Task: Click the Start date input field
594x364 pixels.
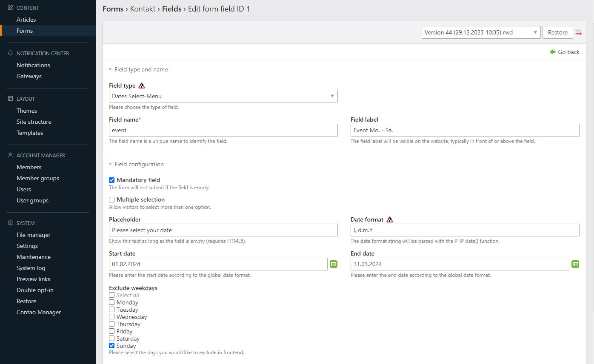Action: [218, 264]
